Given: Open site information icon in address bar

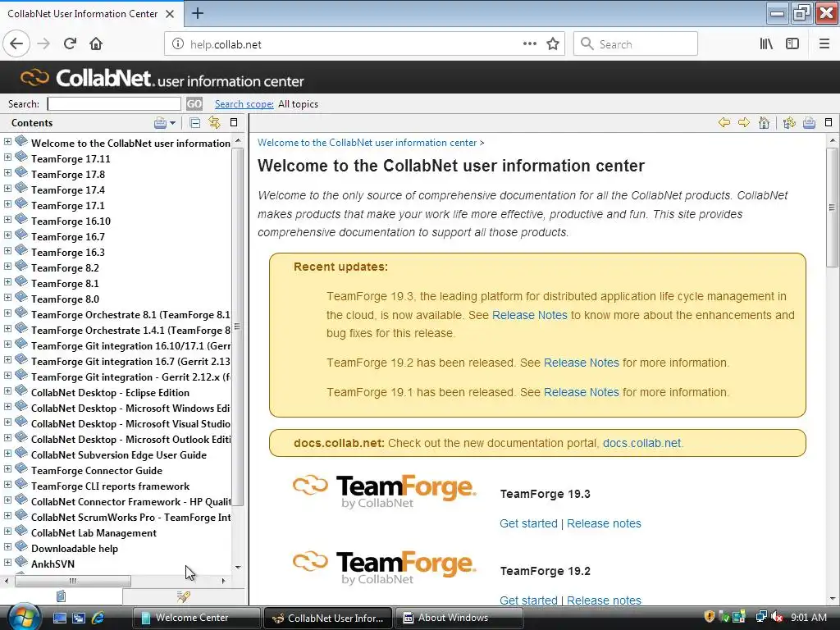Looking at the screenshot, I should (178, 44).
